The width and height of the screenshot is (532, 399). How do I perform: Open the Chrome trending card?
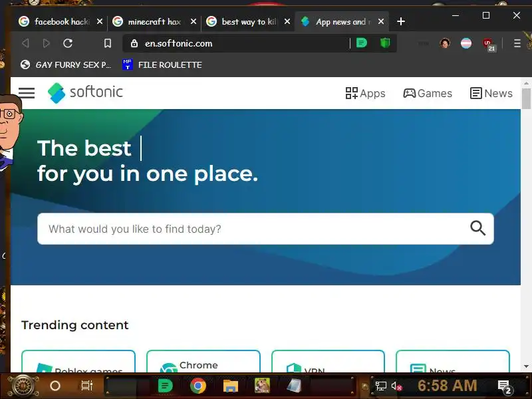tap(203, 362)
